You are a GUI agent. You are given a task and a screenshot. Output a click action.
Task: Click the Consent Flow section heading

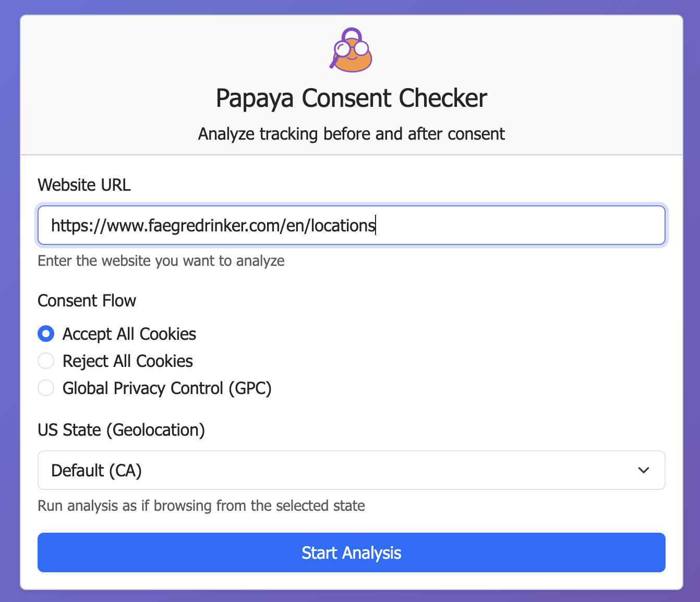[87, 301]
